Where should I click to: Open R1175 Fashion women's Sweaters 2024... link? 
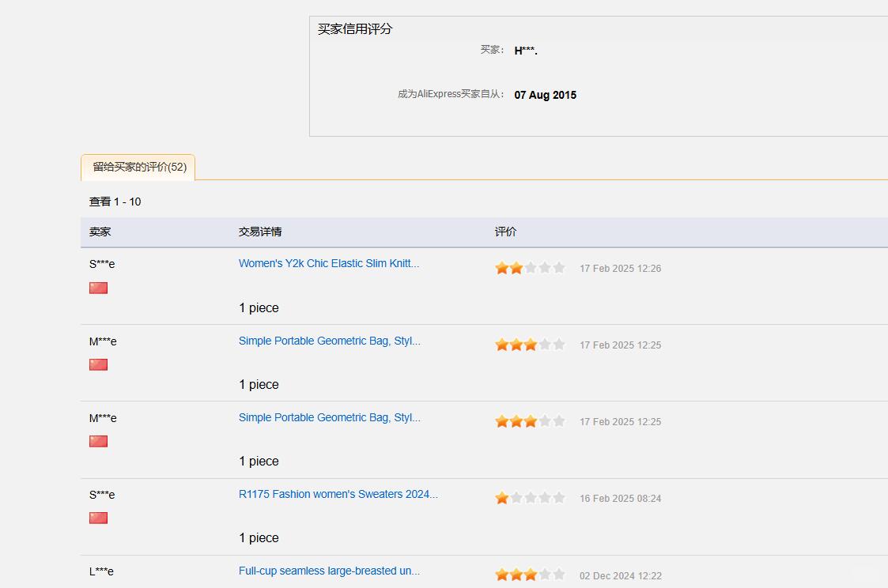tap(338, 494)
